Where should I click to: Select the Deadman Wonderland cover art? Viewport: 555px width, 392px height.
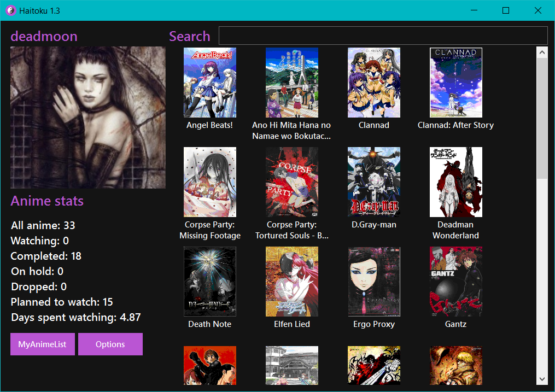(x=456, y=182)
